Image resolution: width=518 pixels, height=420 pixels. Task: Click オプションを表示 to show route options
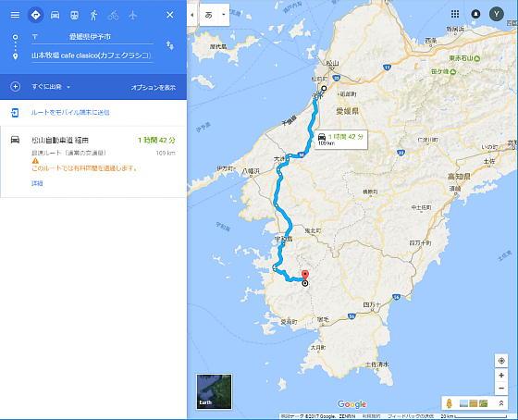154,88
